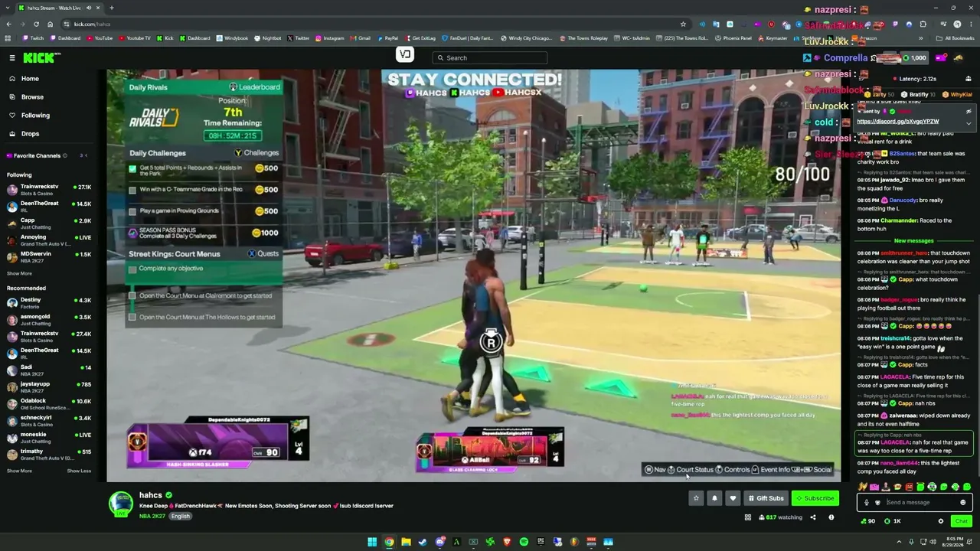Follow hahcs with the heart icon

pyautogui.click(x=733, y=498)
